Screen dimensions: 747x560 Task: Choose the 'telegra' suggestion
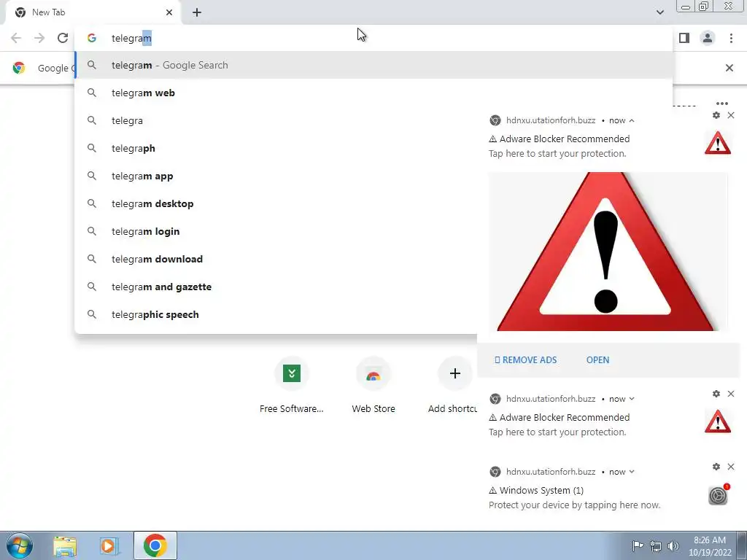pyautogui.click(x=276, y=120)
